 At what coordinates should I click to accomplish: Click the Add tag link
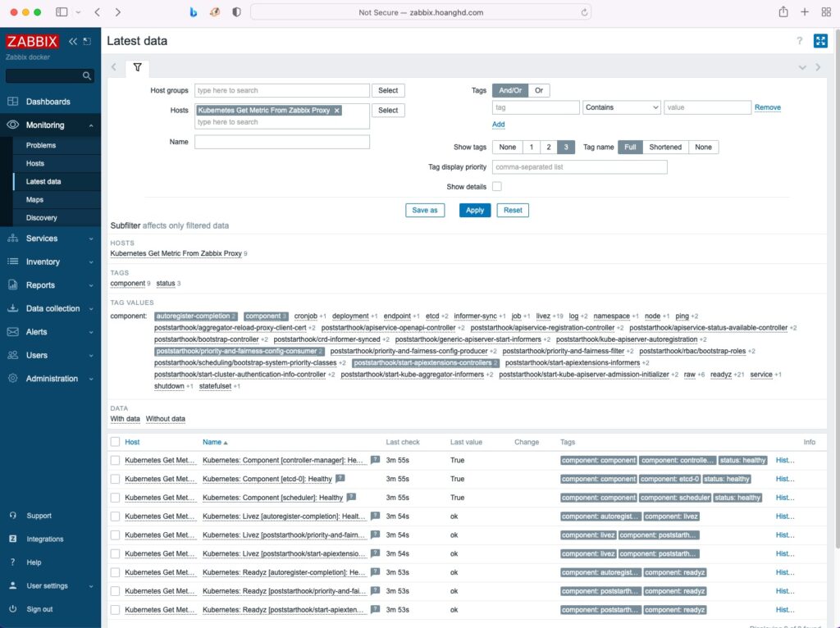click(498, 125)
